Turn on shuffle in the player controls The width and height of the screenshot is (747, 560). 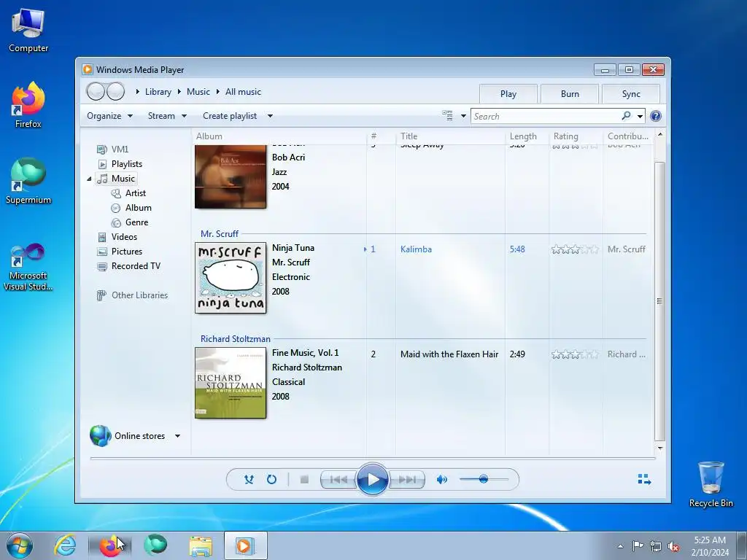pos(249,480)
